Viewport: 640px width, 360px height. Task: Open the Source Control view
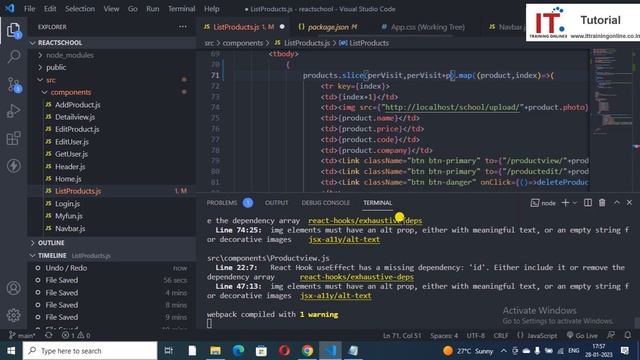(14, 84)
